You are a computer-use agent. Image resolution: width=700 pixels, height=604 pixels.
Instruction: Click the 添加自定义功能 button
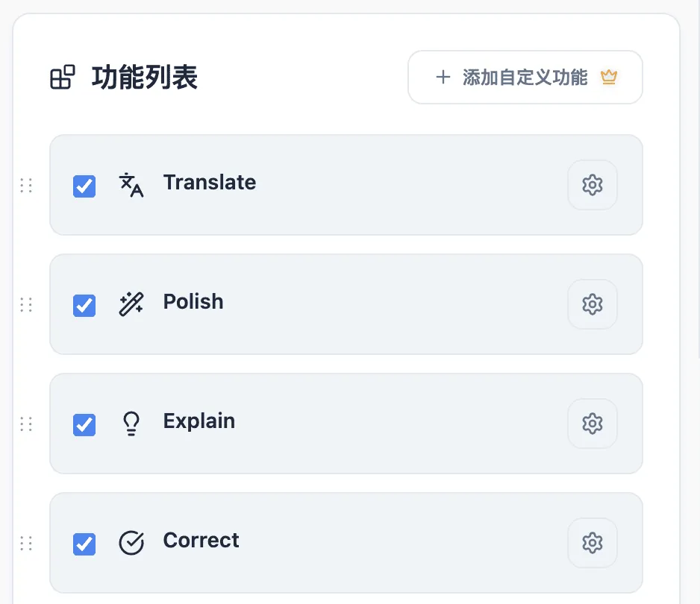[x=525, y=77]
